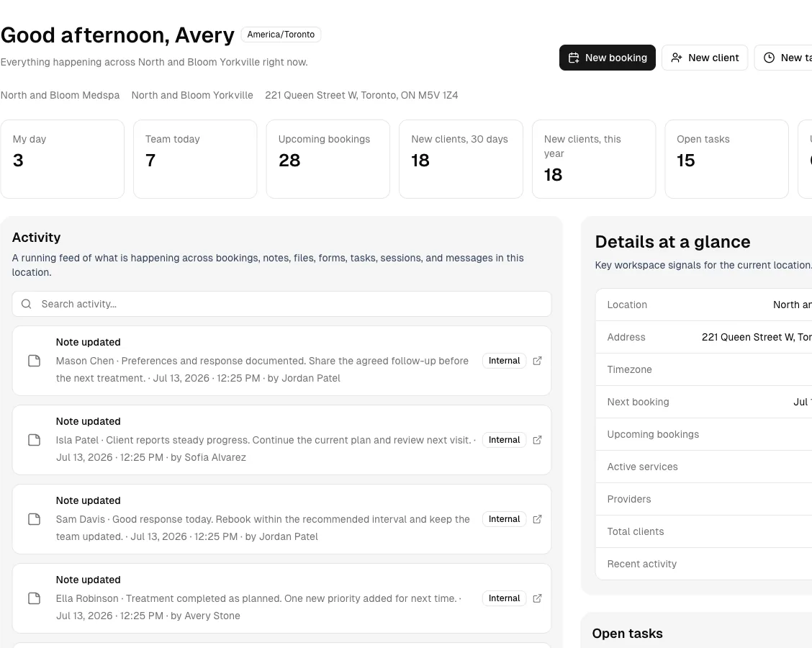This screenshot has width=812, height=648.
Task: Click the Open tasks panel heading
Action: pyautogui.click(x=627, y=634)
